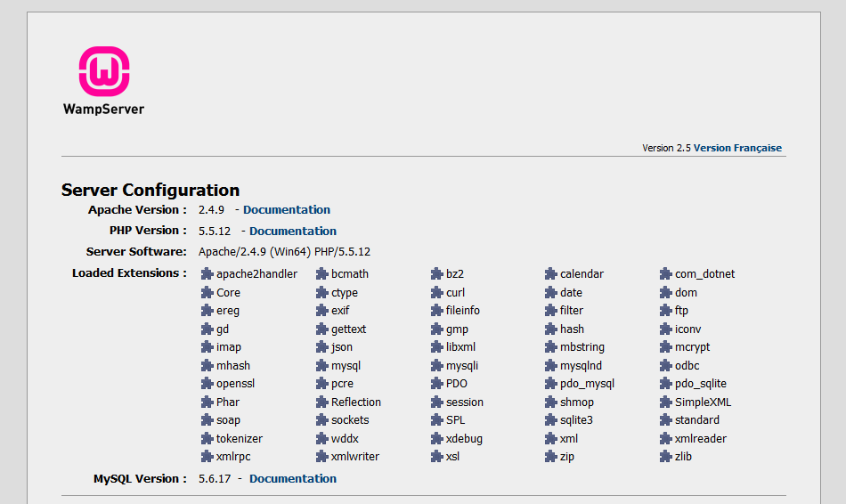Click puzzle icon beside hash

coord(551,329)
